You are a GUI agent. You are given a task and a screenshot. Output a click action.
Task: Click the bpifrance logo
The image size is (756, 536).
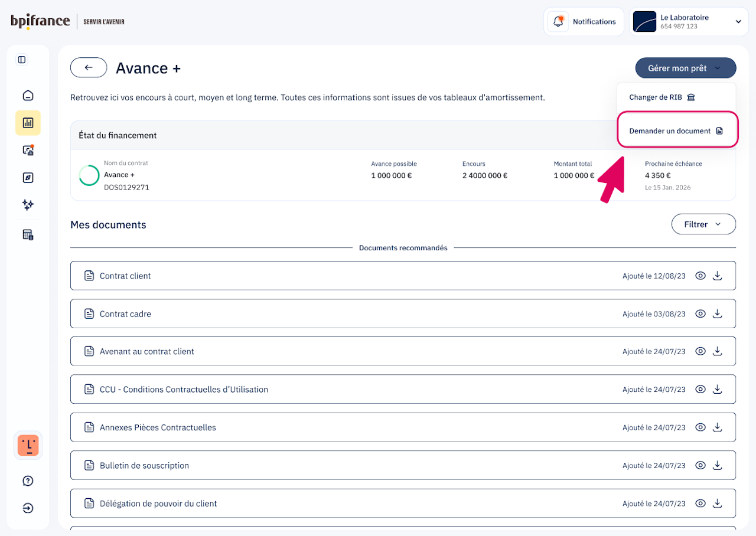pos(40,22)
